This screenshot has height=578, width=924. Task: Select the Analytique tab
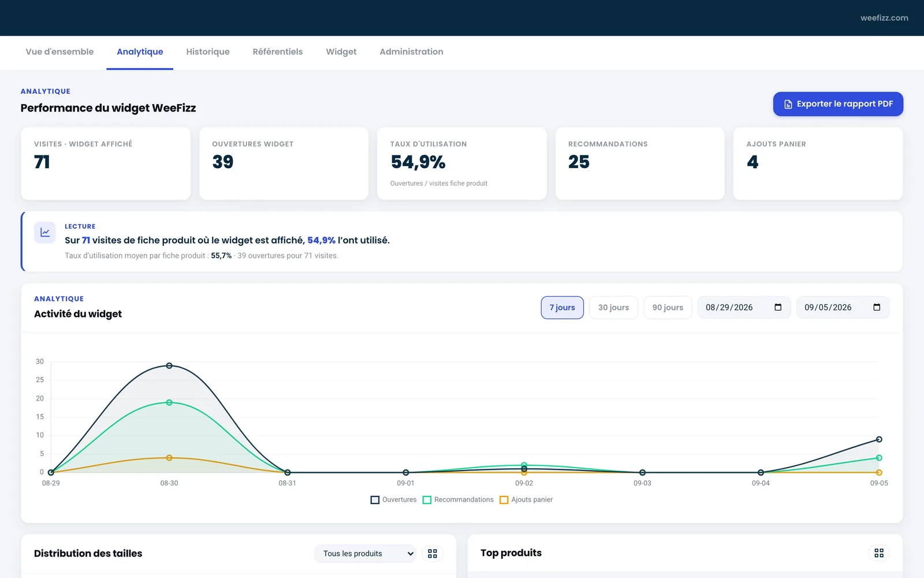(x=140, y=52)
